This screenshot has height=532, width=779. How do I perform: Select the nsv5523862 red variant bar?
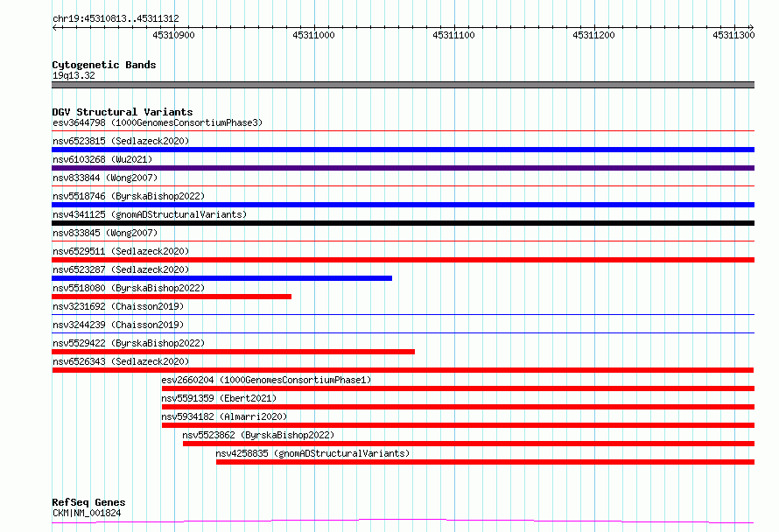click(x=468, y=444)
